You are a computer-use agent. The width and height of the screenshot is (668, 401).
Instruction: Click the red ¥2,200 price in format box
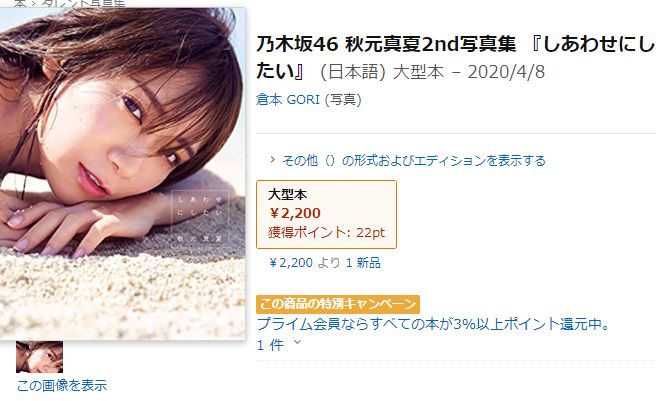(x=295, y=213)
